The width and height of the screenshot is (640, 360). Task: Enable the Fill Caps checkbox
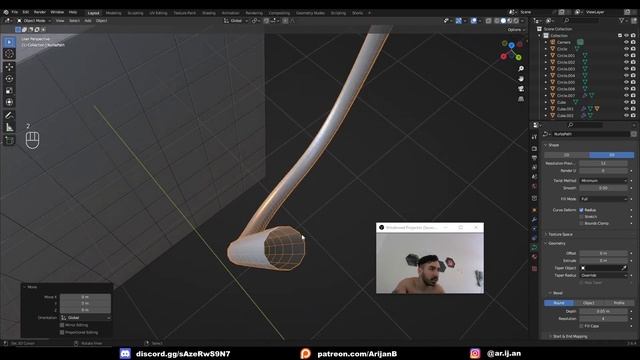click(581, 326)
